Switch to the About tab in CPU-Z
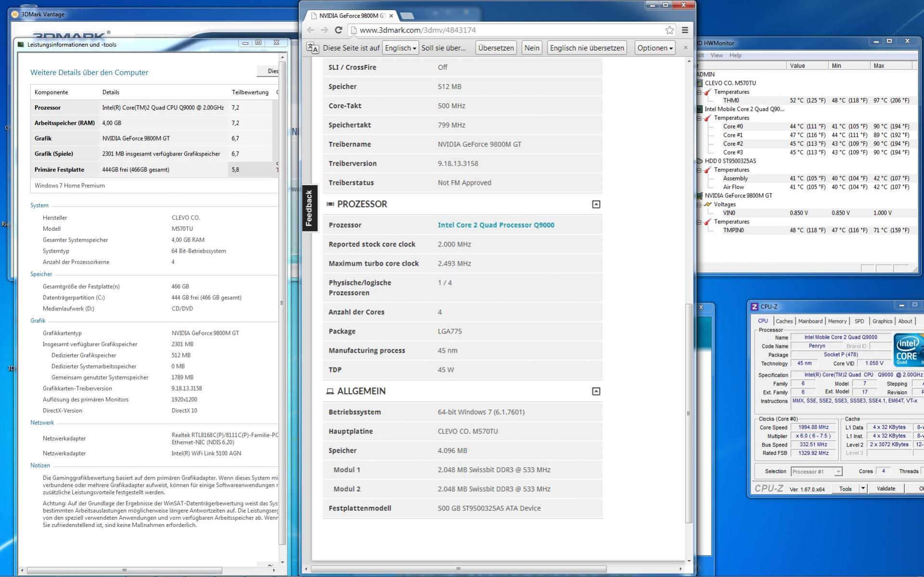Viewport: 924px width, 577px height. pyautogui.click(x=905, y=321)
